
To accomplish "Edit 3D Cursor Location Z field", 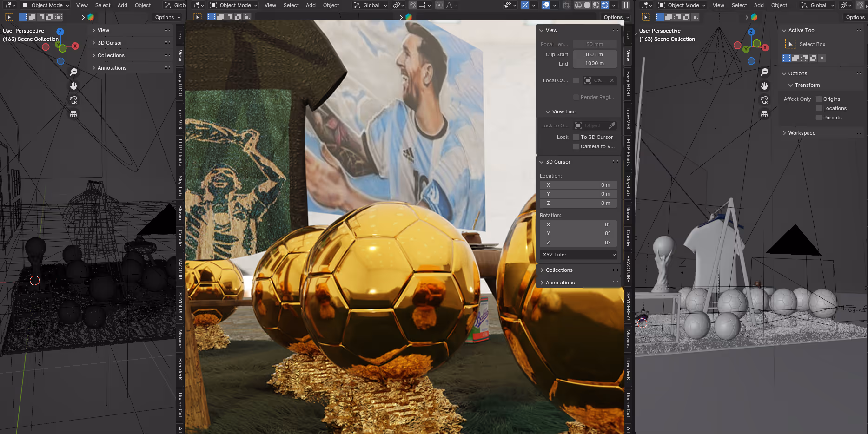I will [578, 203].
